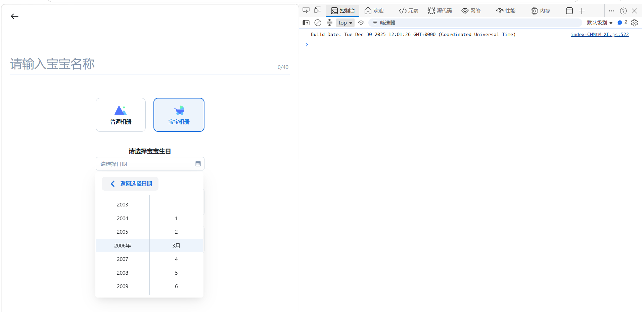Image resolution: width=644 pixels, height=312 pixels.
Task: Open the 源代码 sources tab
Action: (440, 11)
